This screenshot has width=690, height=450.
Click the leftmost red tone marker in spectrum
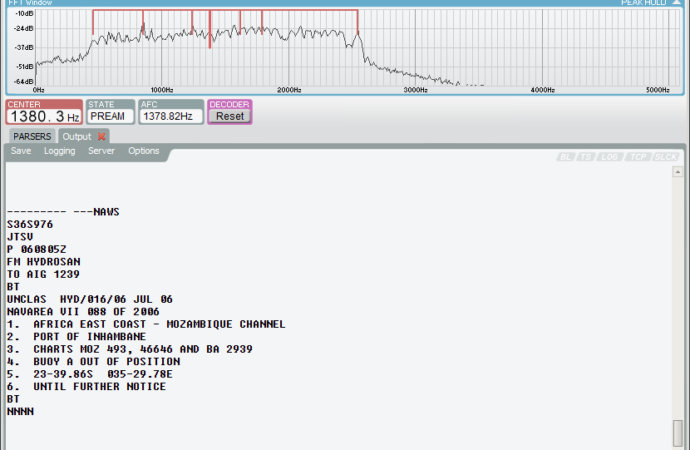tap(93, 22)
